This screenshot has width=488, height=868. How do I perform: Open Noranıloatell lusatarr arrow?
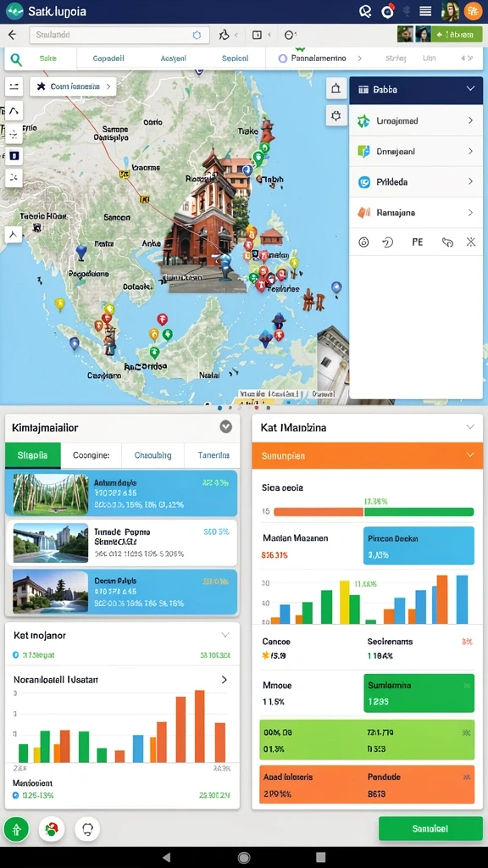pyautogui.click(x=224, y=679)
